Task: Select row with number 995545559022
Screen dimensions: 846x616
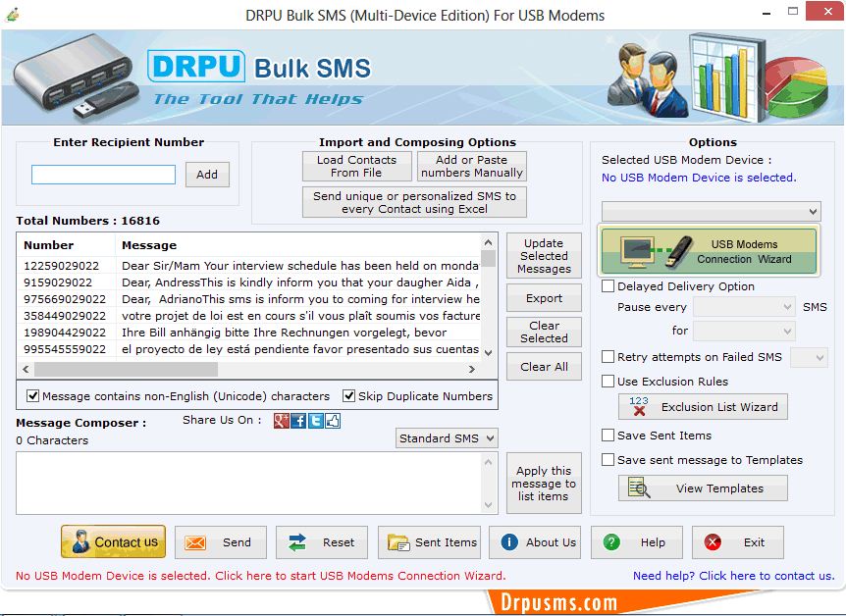Action: click(249, 349)
